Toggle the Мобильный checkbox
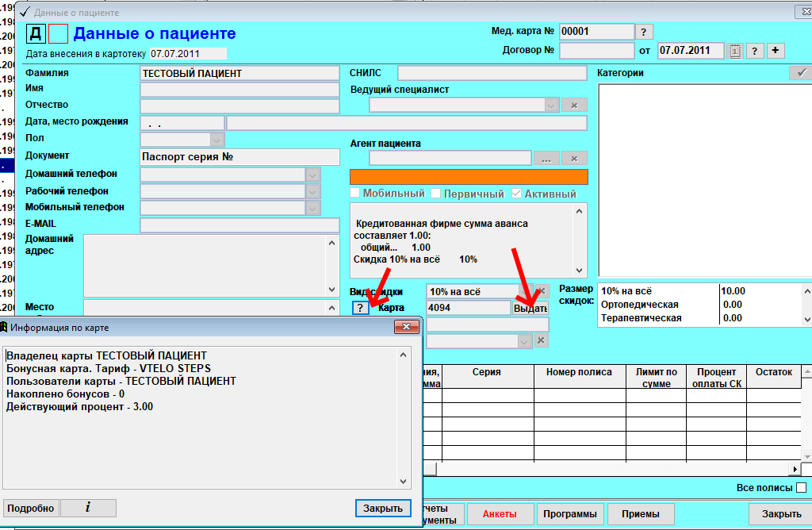Screen dimensions: 812x530 [x=355, y=194]
